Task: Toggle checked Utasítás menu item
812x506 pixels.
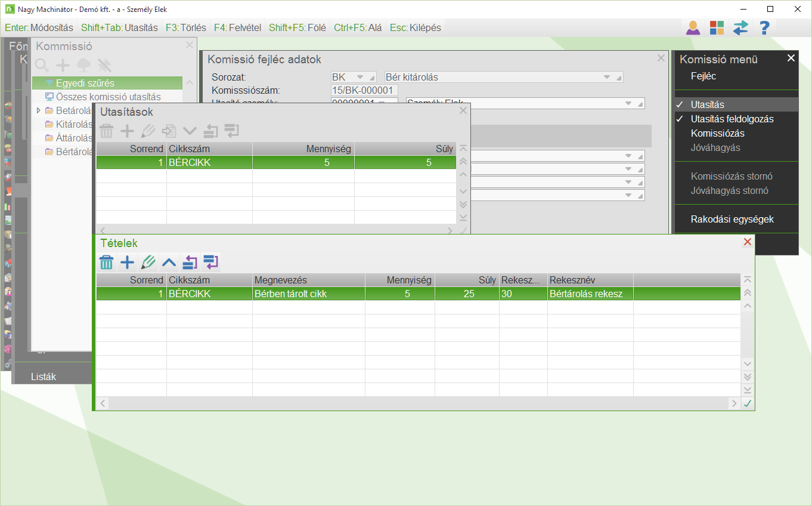Action: [736, 104]
